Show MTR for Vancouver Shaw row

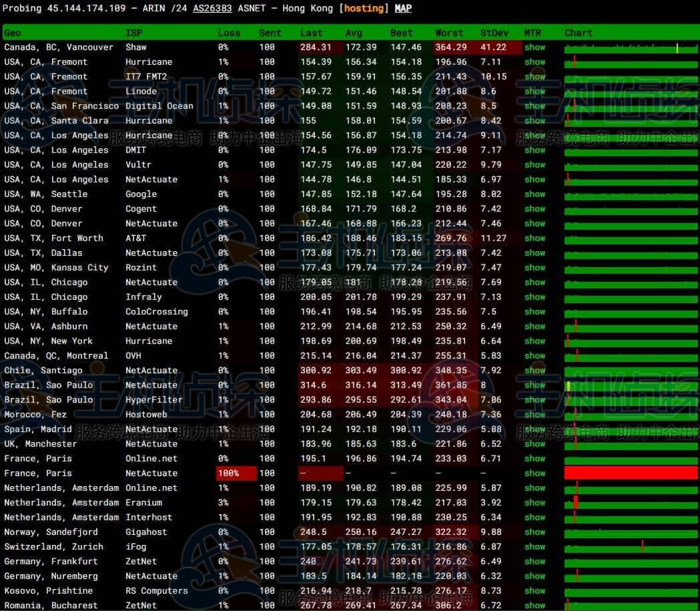pos(535,47)
